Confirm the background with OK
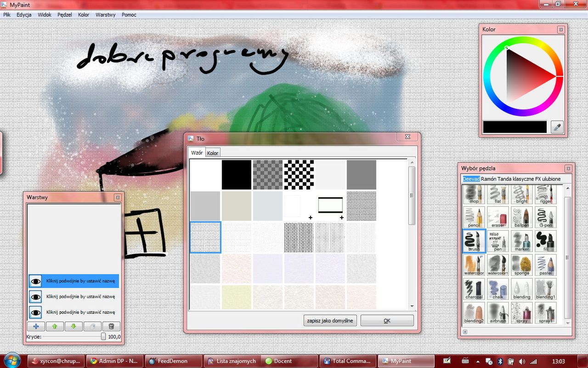588x368 pixels. click(x=386, y=320)
